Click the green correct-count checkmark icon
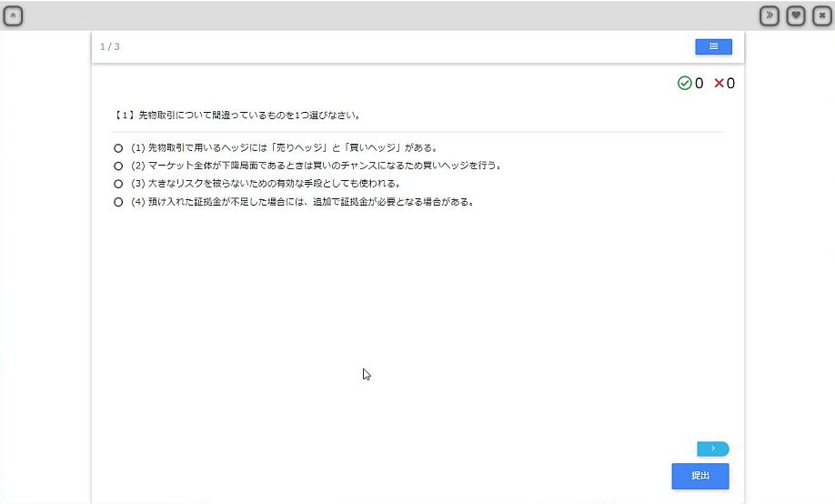Viewport: 835px width, 504px height. click(684, 83)
